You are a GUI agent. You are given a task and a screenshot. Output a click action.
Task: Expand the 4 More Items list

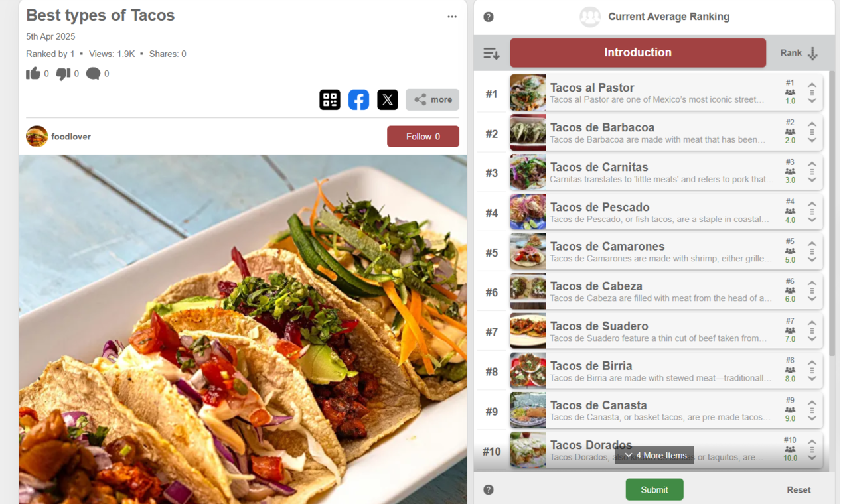tap(654, 456)
